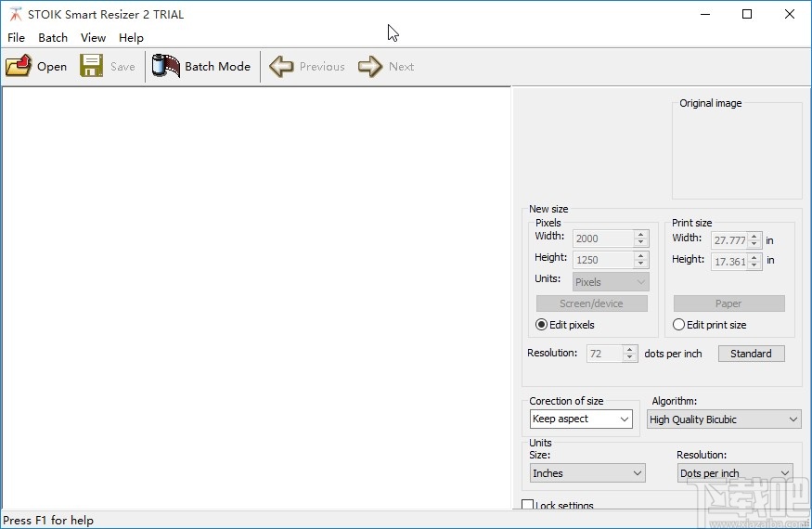Increase the pixel Width spinner value
The image size is (812, 529).
click(x=640, y=235)
